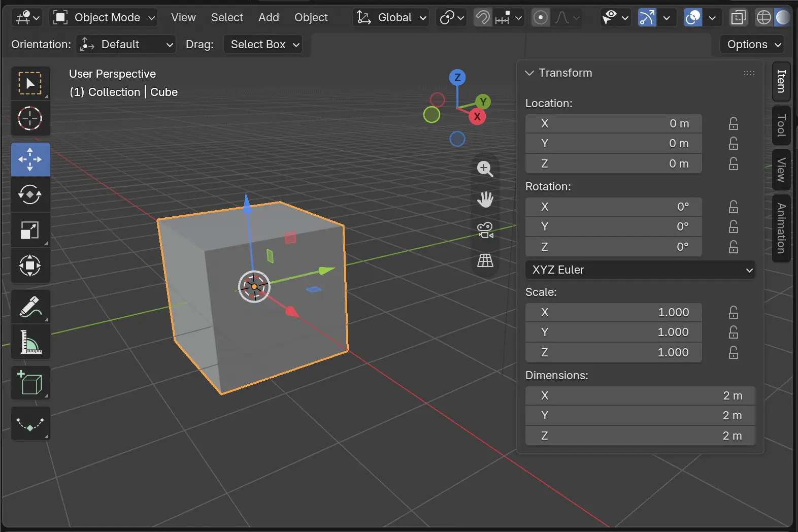This screenshot has width=798, height=532.
Task: Open the XYZ Euler rotation mode dropdown
Action: (640, 270)
